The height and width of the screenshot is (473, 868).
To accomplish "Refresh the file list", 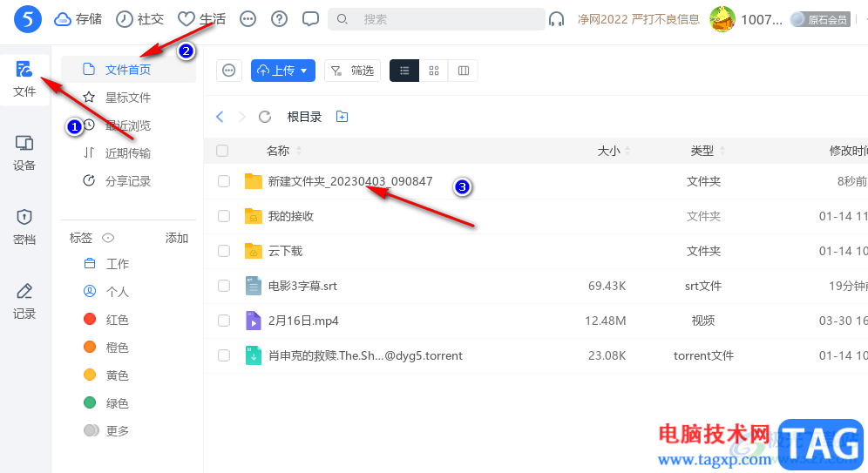I will [x=265, y=117].
